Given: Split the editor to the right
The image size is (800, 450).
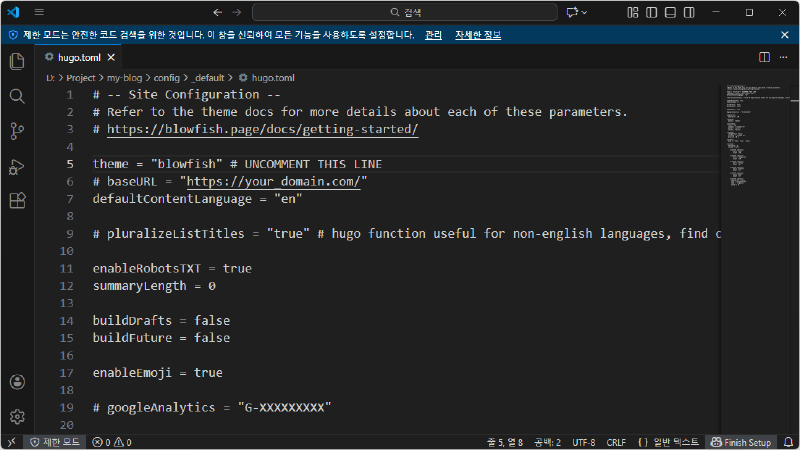Looking at the screenshot, I should tap(765, 57).
